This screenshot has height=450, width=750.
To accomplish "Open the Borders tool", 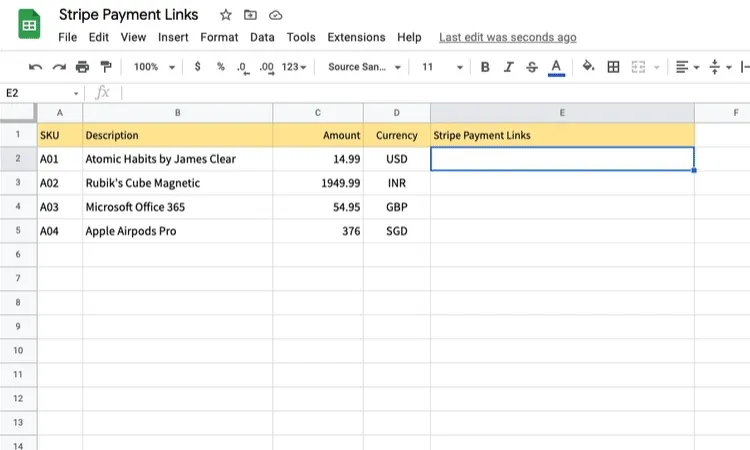I will (x=613, y=67).
